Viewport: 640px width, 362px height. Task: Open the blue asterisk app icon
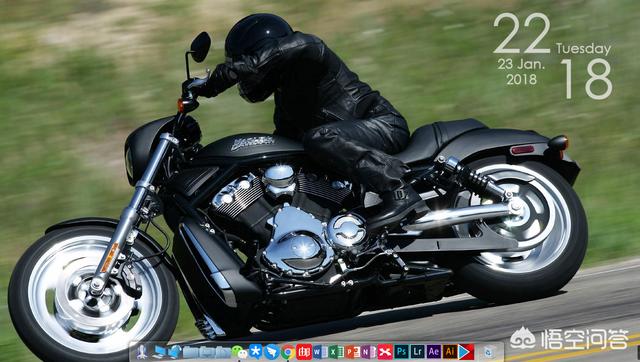pos(256,351)
